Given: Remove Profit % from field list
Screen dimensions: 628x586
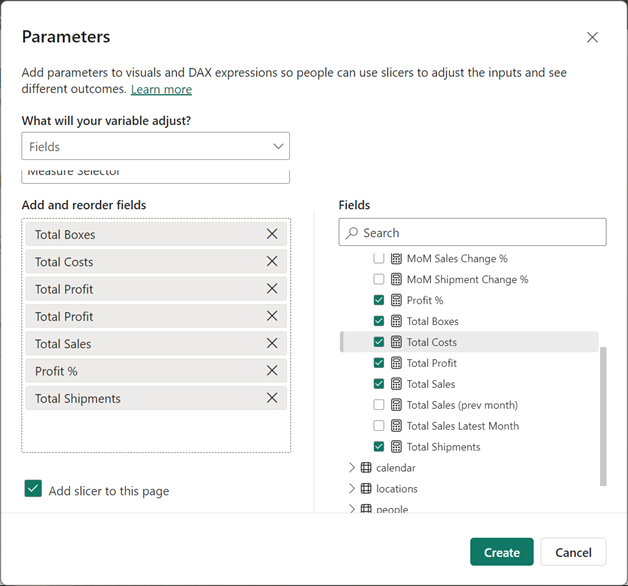Looking at the screenshot, I should click(x=272, y=371).
